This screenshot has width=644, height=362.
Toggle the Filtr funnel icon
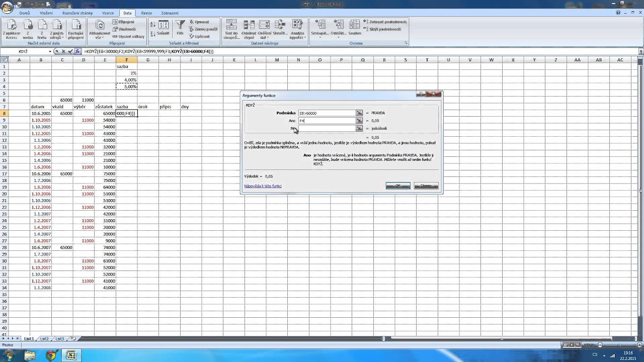click(x=180, y=28)
